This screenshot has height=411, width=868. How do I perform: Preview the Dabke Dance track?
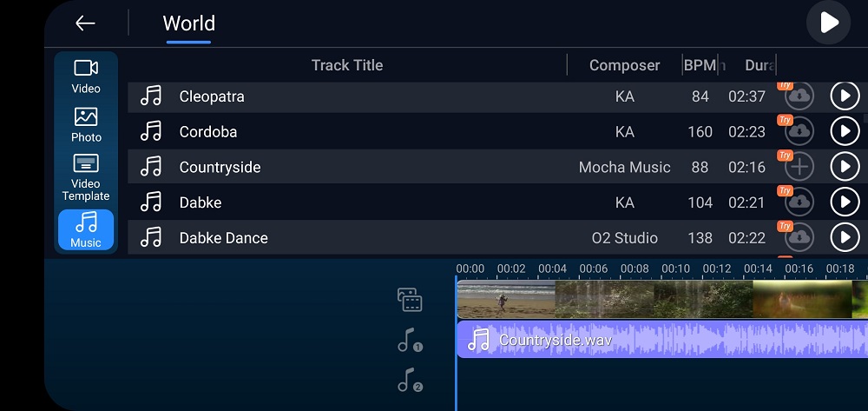pos(845,237)
